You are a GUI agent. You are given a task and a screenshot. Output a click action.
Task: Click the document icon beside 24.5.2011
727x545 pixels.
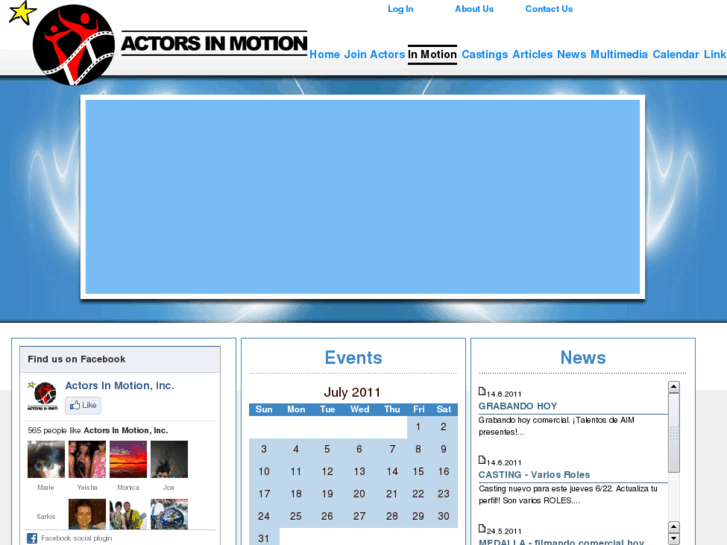coord(482,529)
